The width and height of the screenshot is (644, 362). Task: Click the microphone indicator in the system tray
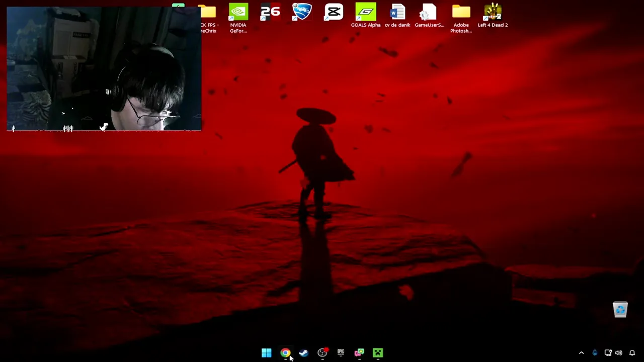click(x=595, y=353)
